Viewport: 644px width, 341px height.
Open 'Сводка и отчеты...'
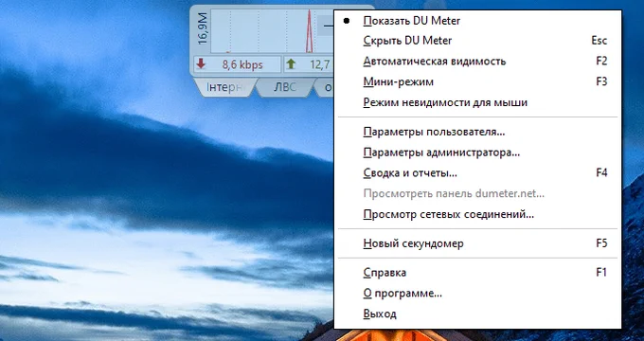(x=477, y=173)
